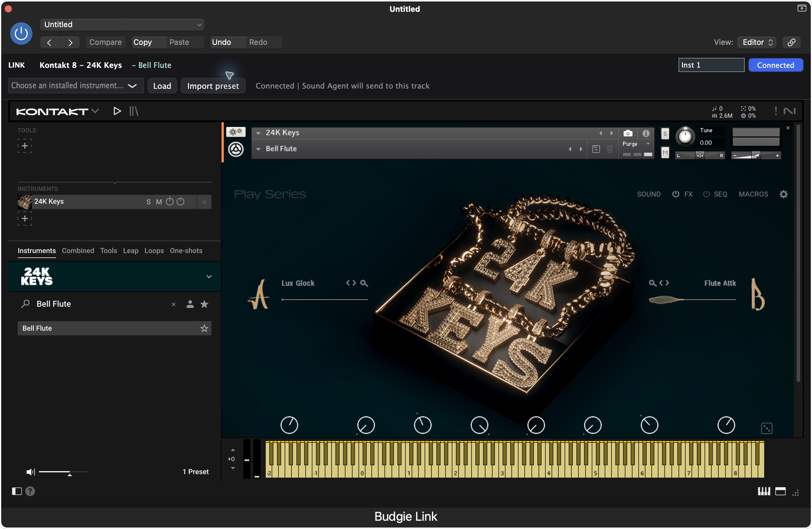Viewport: 812px width, 529px height.
Task: Mute the 24K Keys instrument in rack
Action: 159,202
